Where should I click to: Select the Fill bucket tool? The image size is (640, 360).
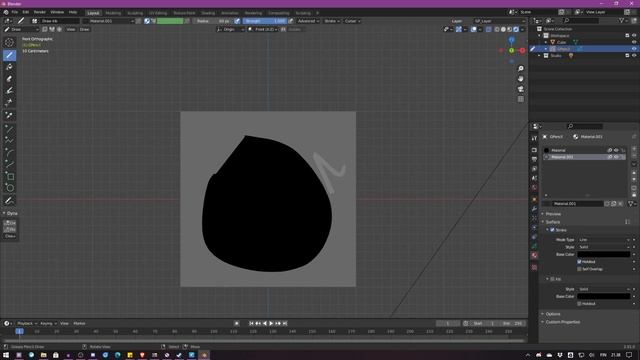[9, 67]
